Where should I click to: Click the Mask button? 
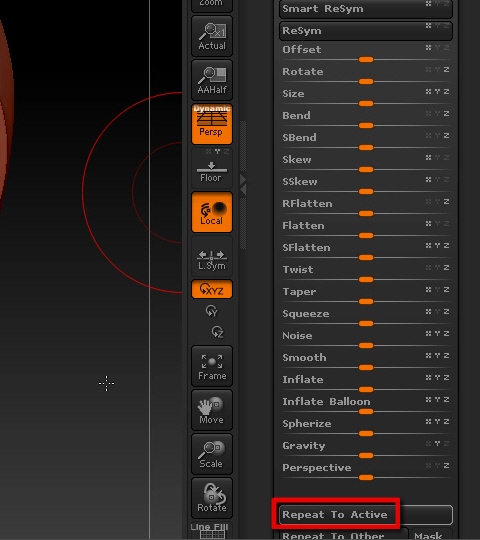[x=431, y=534]
